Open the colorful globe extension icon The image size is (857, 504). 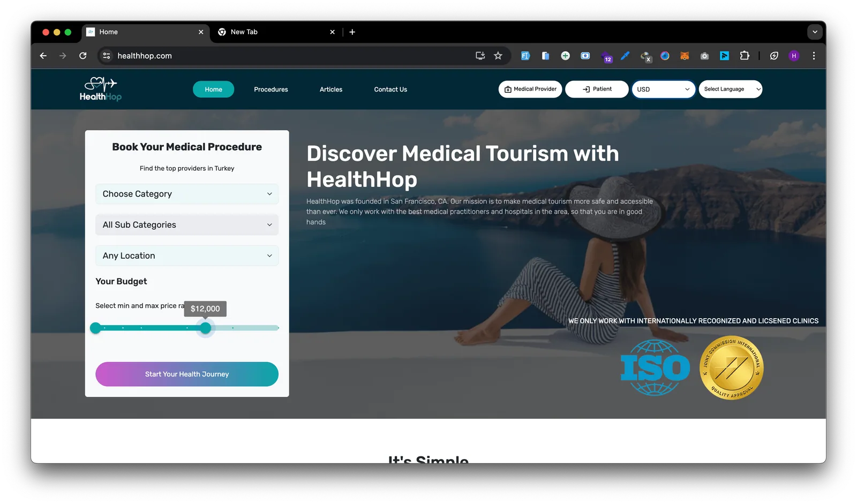coord(665,56)
